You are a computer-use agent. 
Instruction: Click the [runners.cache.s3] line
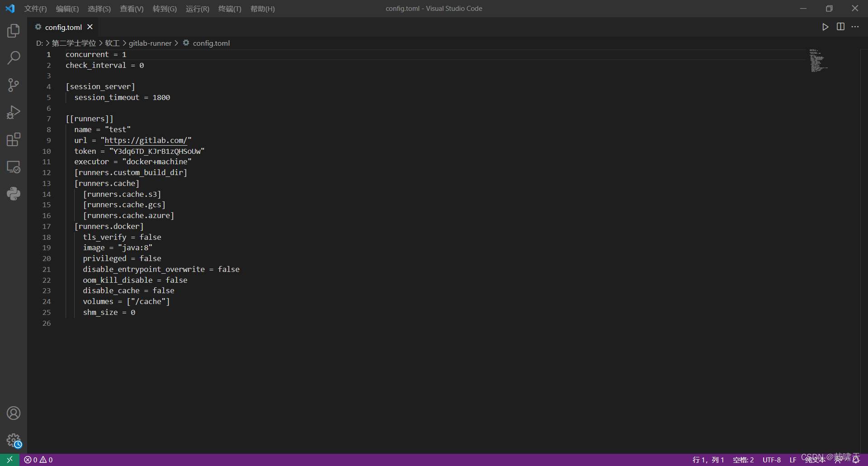122,194
